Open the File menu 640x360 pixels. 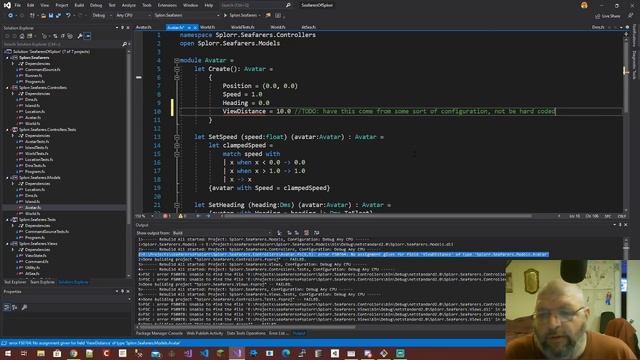pos(18,5)
